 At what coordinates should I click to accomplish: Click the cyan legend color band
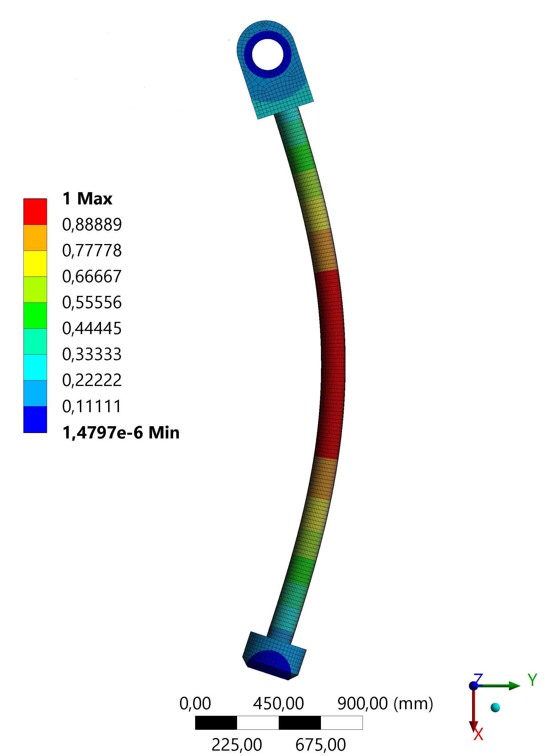35,367
